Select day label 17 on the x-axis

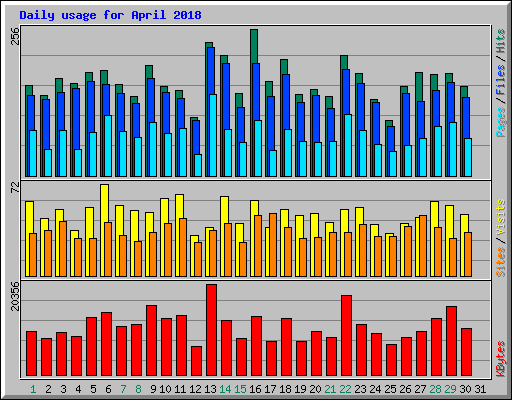point(270,389)
